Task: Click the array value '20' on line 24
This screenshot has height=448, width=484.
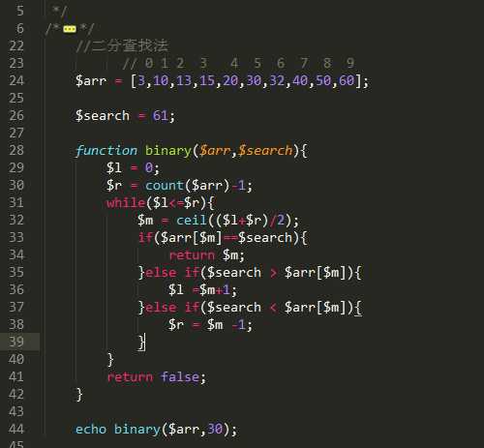Action: (x=230, y=80)
